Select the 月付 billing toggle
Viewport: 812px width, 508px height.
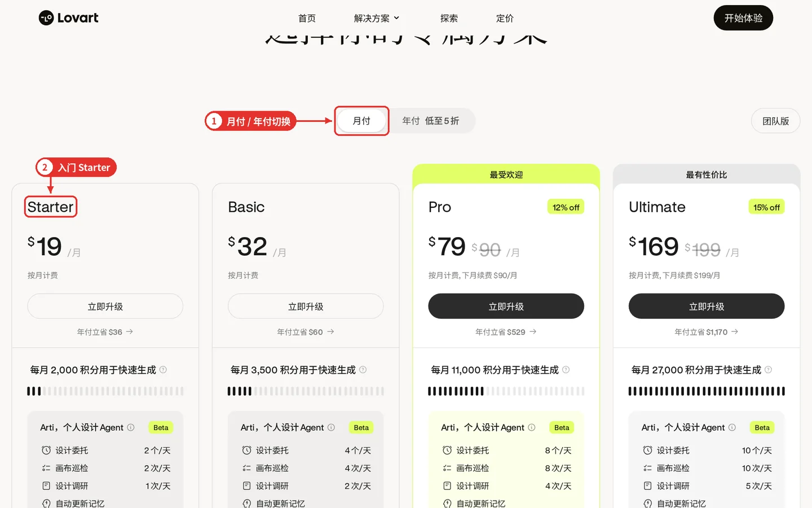361,121
